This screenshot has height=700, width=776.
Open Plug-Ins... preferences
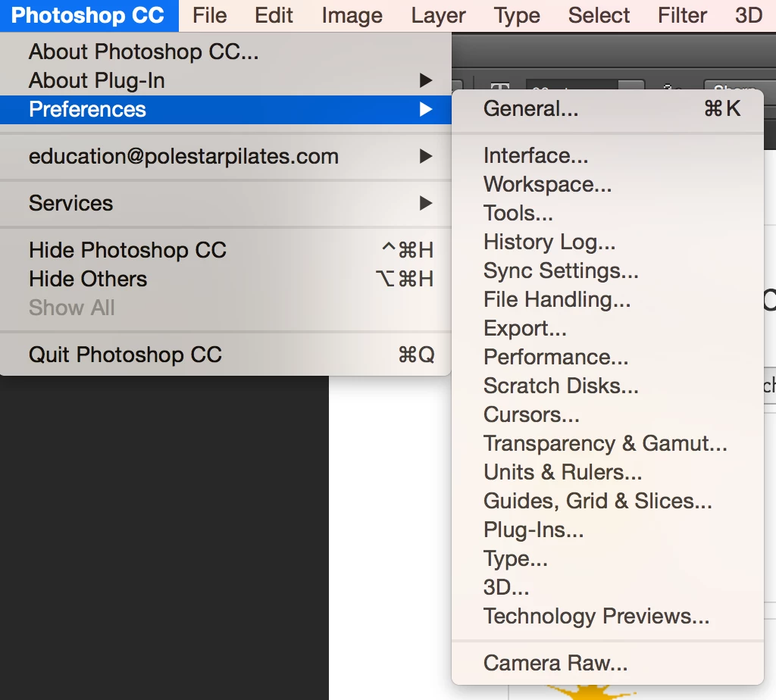tap(608, 530)
